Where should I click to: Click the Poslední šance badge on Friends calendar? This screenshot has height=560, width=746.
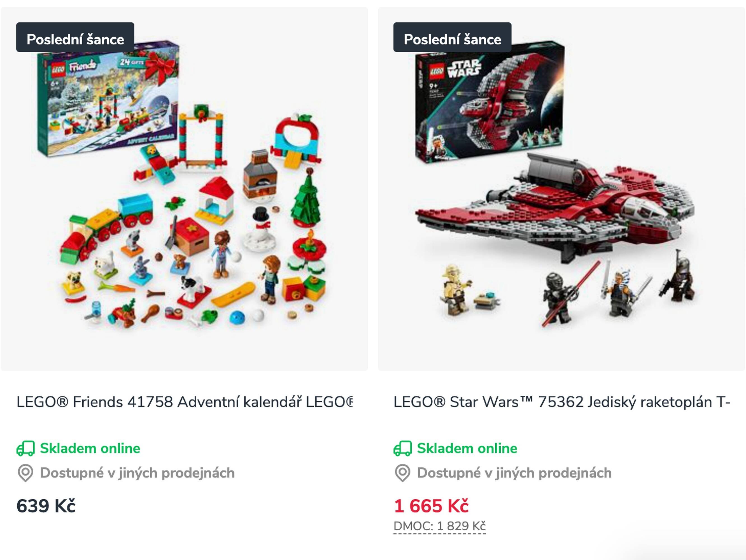pos(75,37)
